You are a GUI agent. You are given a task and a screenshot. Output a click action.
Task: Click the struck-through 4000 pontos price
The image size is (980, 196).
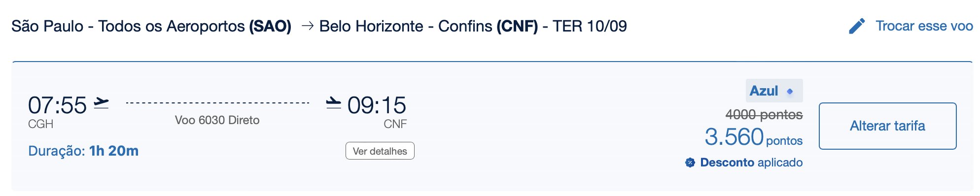764,115
